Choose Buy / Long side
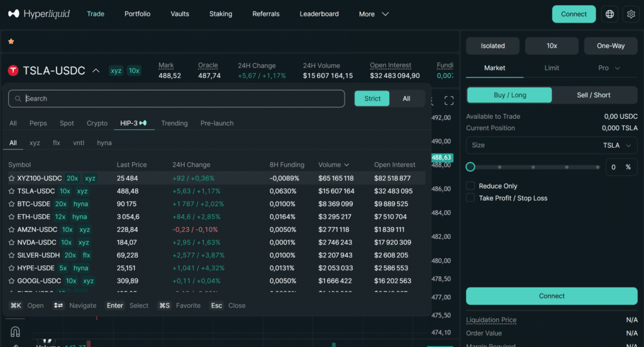644x347 pixels. (509, 95)
